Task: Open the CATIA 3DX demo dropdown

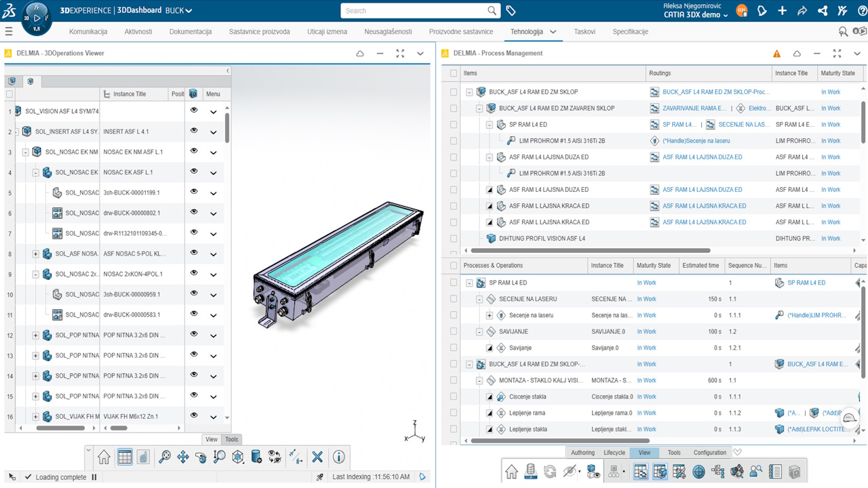Action: (696, 15)
